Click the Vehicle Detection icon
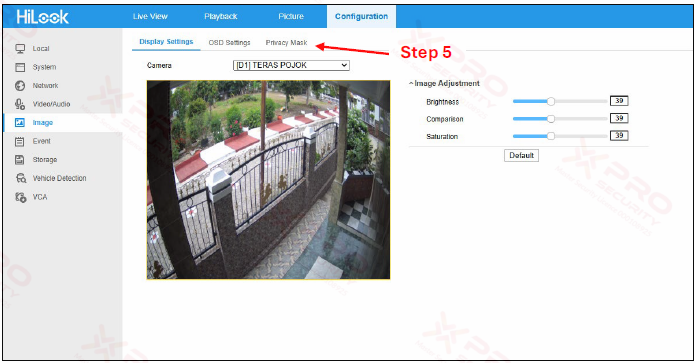 (x=21, y=178)
